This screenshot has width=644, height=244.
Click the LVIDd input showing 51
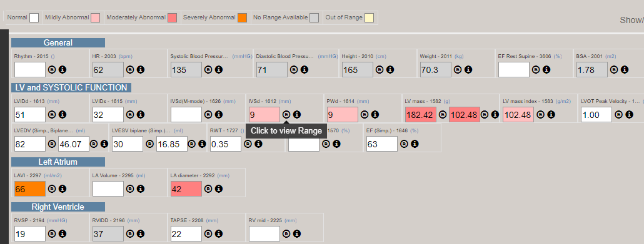click(x=30, y=115)
